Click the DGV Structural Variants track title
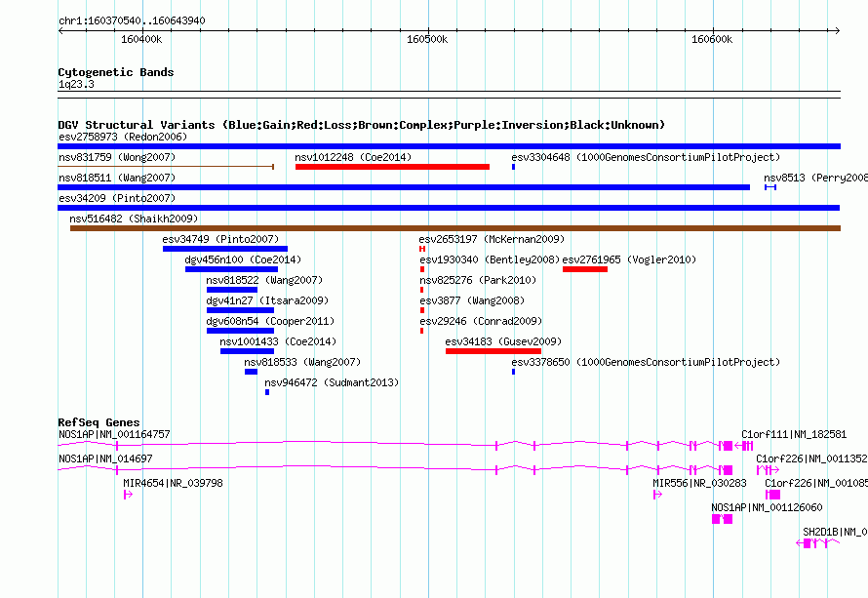The width and height of the screenshot is (868, 598). 361,125
